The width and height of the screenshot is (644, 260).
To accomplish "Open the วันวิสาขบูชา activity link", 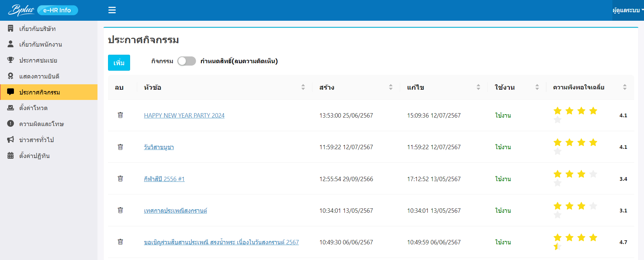I will point(159,147).
